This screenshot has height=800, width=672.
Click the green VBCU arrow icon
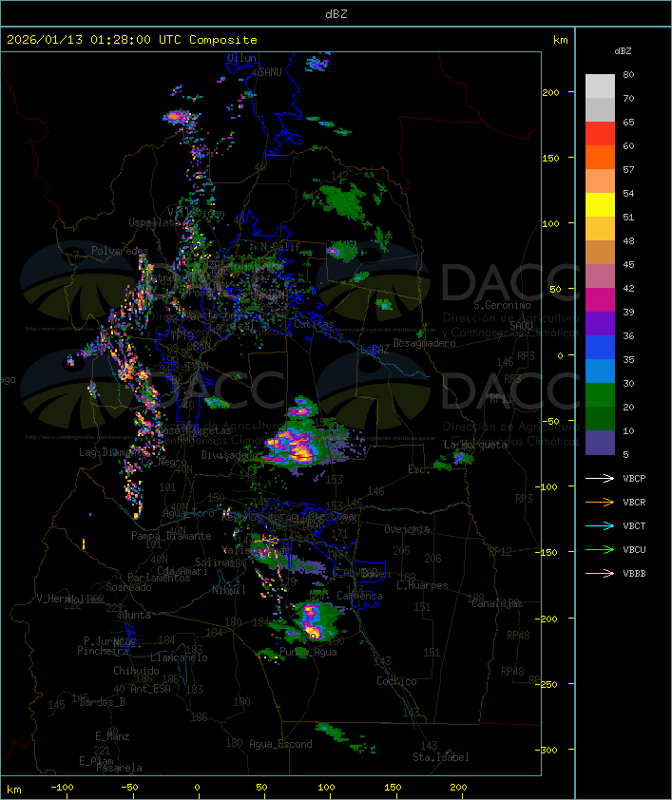point(599,549)
